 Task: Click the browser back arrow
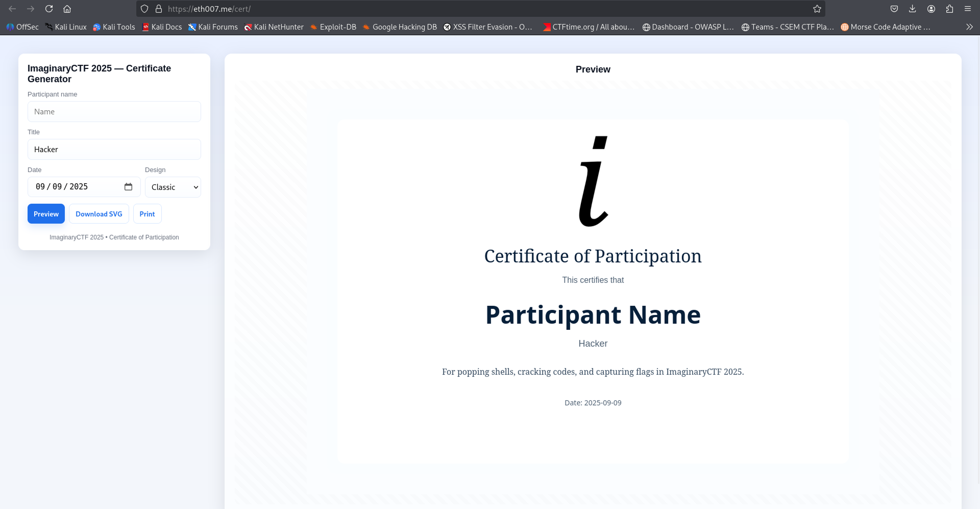12,9
